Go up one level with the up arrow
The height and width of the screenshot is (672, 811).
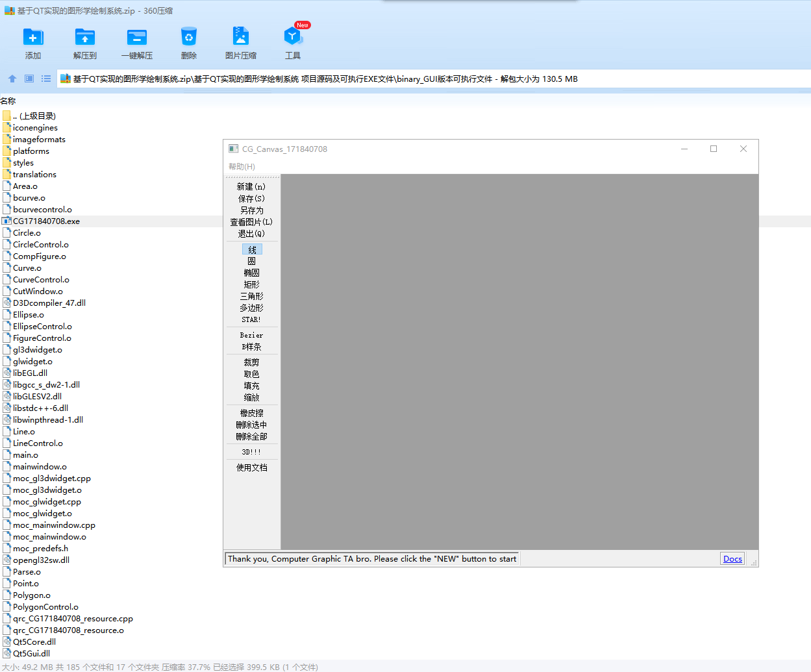(12, 79)
